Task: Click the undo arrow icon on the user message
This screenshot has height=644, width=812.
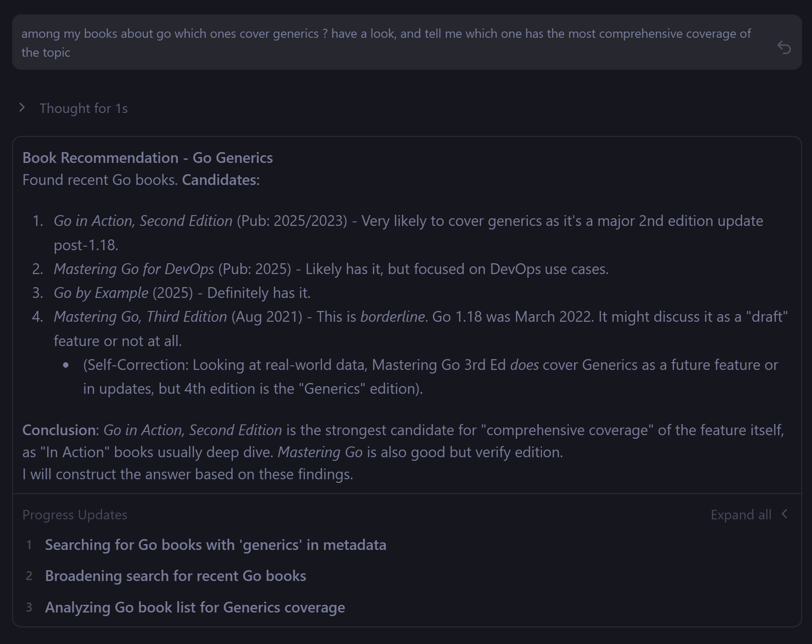Action: tap(784, 47)
